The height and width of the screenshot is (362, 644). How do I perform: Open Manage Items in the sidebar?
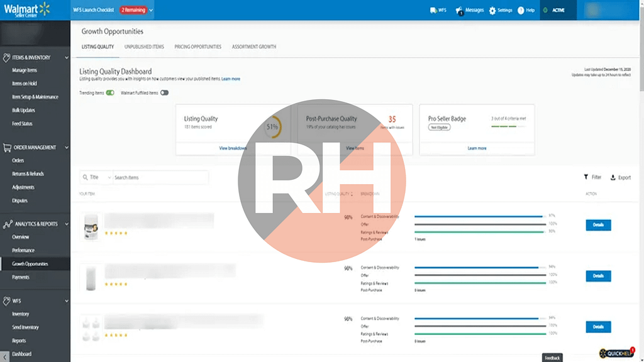25,70
